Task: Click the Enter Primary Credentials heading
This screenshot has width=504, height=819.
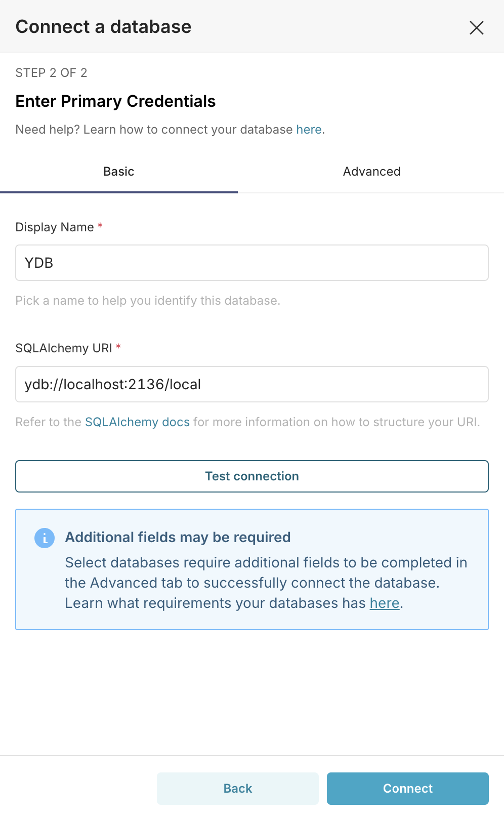Action: coord(115,101)
